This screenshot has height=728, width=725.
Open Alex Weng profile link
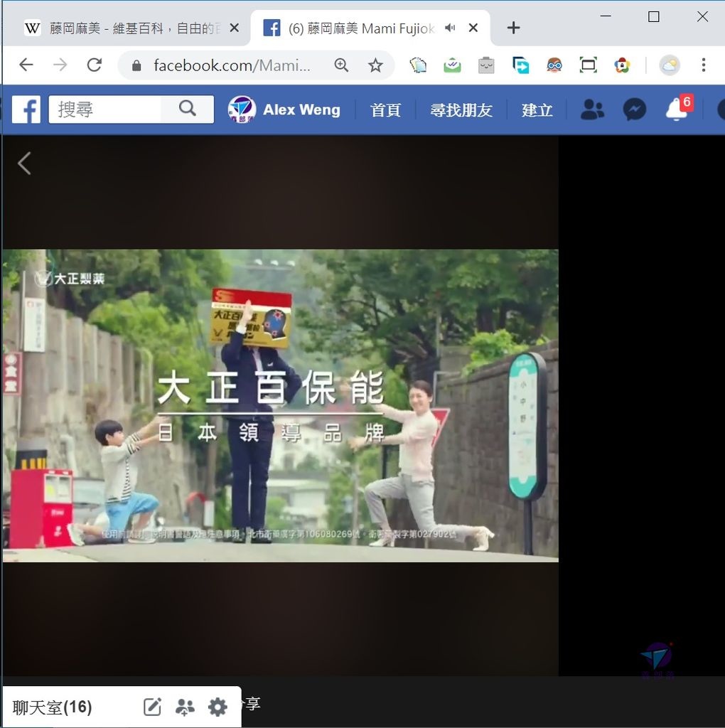click(284, 110)
